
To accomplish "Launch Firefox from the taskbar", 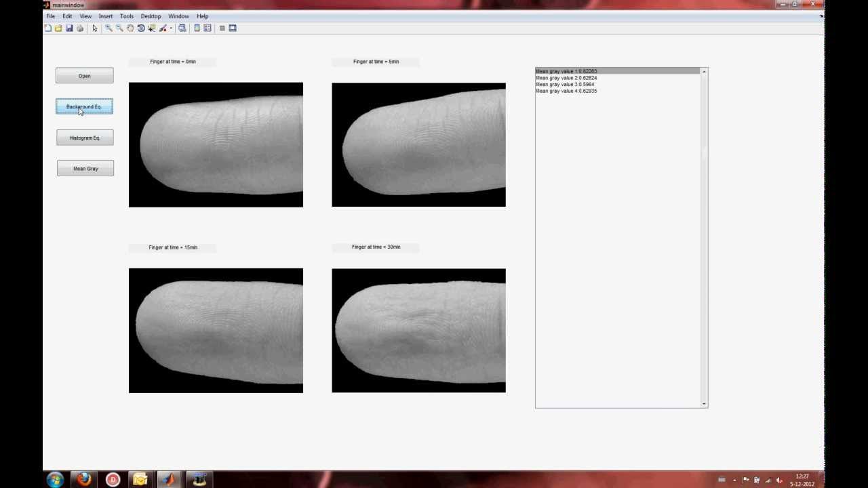I will [84, 480].
